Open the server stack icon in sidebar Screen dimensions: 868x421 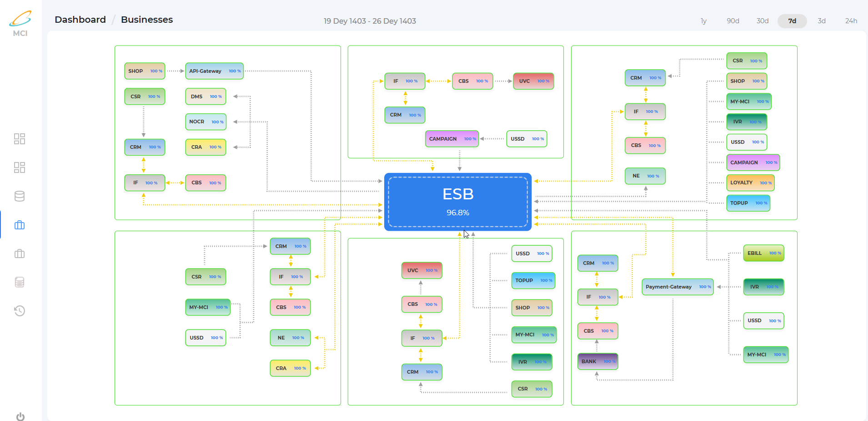[20, 282]
